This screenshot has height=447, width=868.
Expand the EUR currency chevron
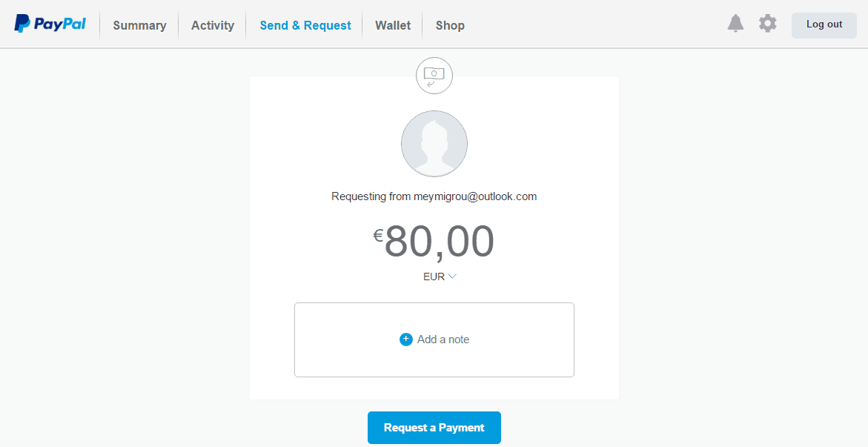(x=452, y=277)
